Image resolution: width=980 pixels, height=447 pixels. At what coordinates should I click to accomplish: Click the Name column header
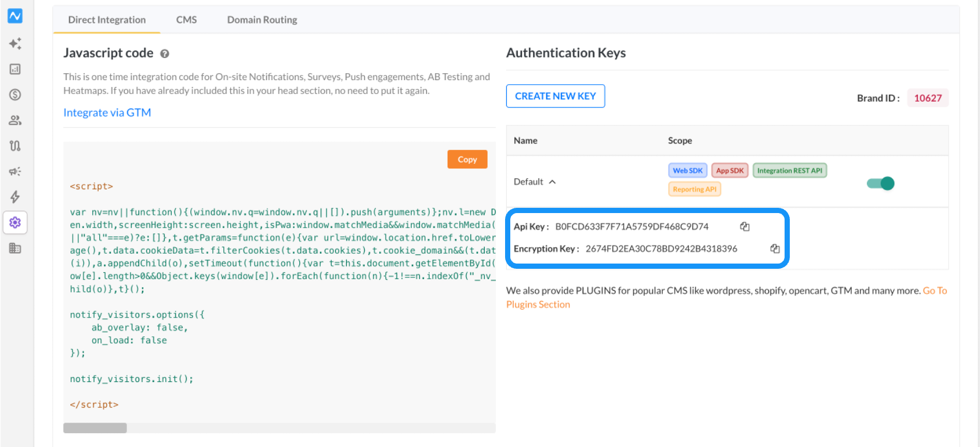tap(525, 140)
